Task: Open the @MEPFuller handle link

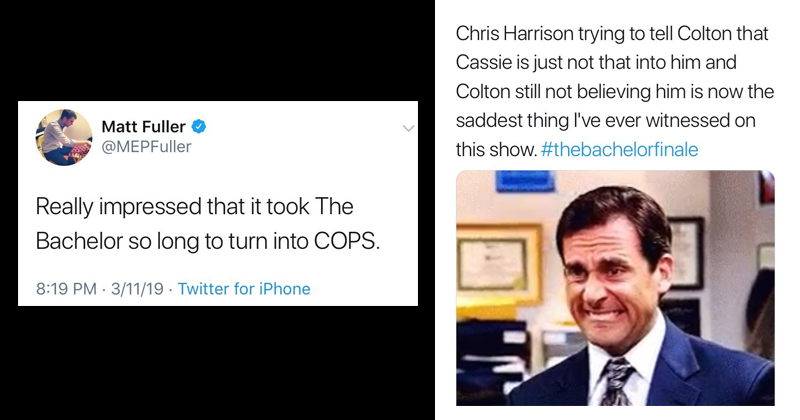Action: click(146, 147)
